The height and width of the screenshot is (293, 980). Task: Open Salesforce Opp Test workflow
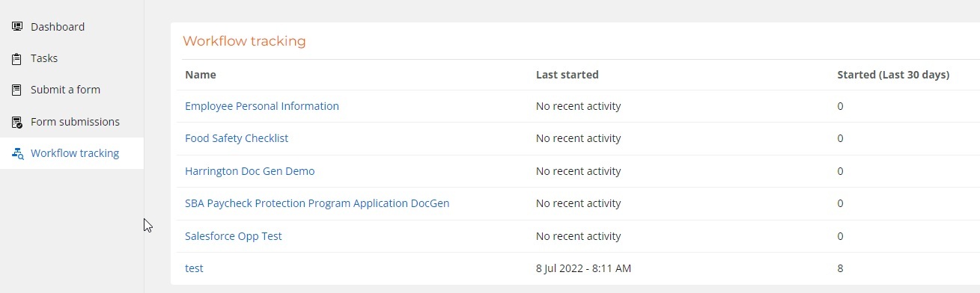[234, 236]
